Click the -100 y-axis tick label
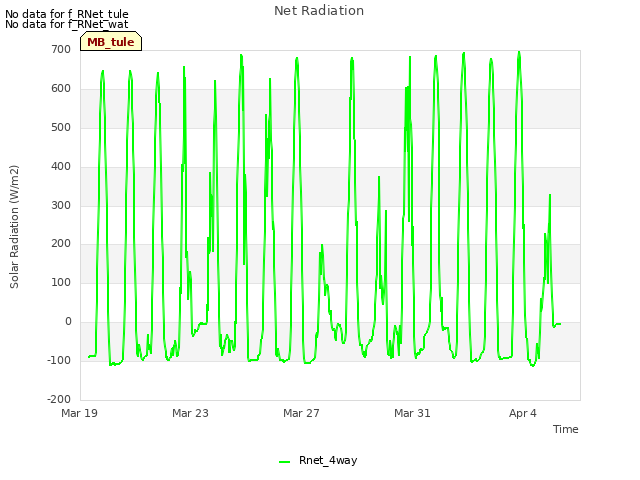The height and width of the screenshot is (480, 640). point(59,360)
